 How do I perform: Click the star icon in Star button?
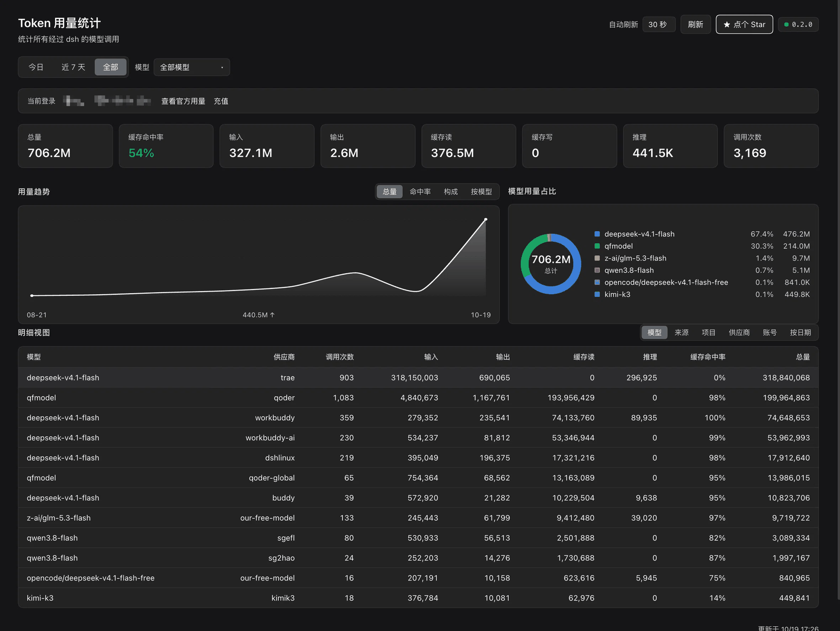(x=727, y=25)
